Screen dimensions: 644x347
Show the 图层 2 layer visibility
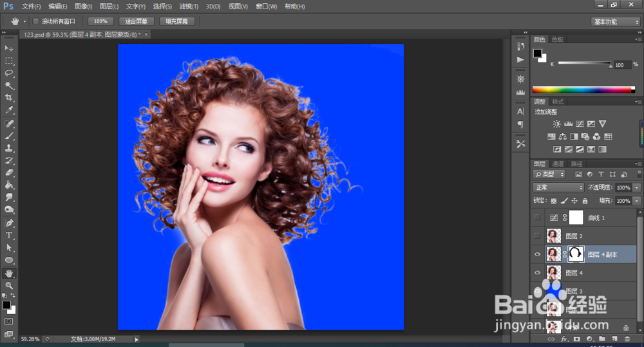[x=537, y=236]
